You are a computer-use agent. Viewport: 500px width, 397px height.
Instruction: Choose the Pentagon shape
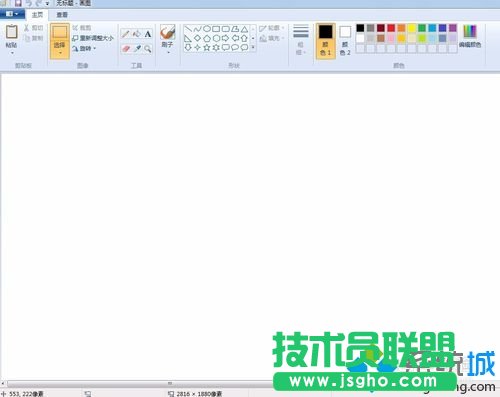[207, 38]
